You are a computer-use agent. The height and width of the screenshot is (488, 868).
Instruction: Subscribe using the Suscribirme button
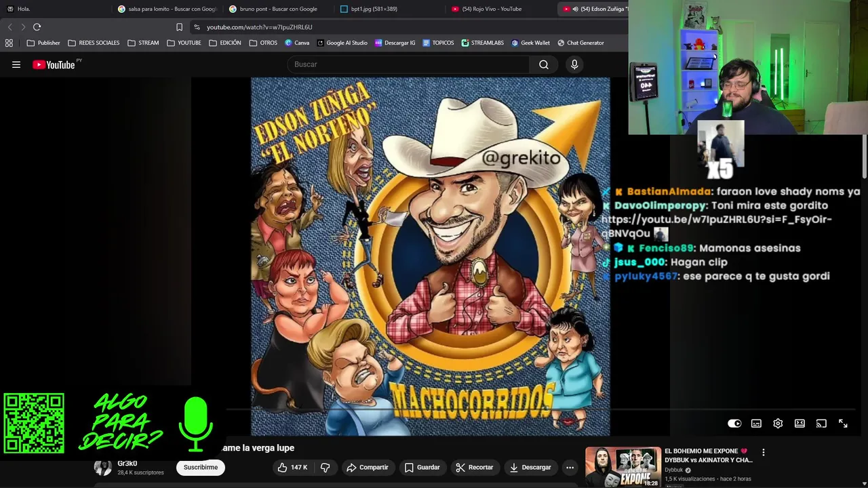coord(201,468)
